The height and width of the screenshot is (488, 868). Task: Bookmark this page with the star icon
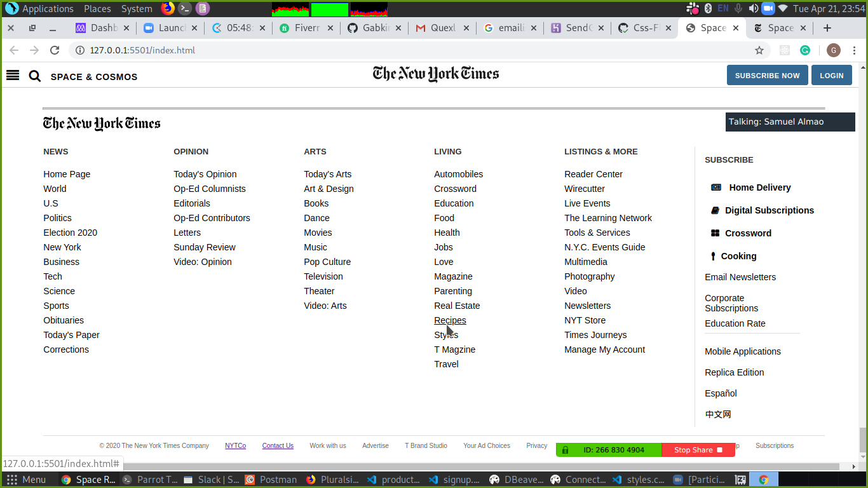(x=759, y=50)
